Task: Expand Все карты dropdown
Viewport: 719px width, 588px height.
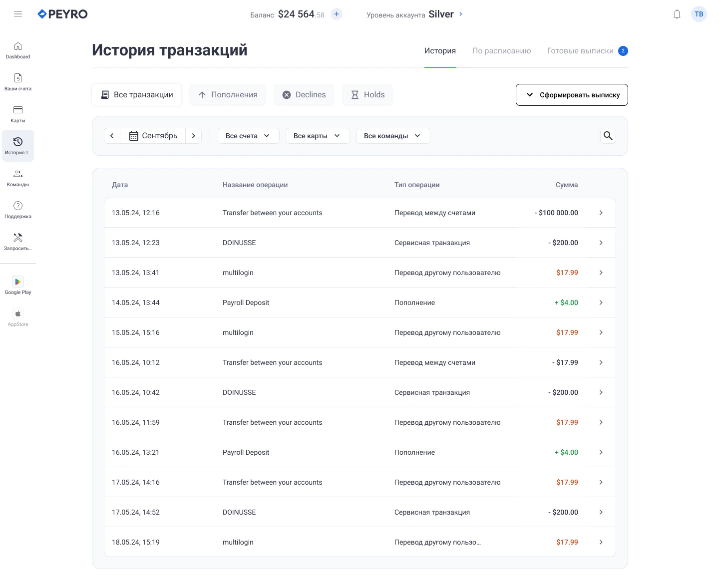Action: [x=318, y=136]
